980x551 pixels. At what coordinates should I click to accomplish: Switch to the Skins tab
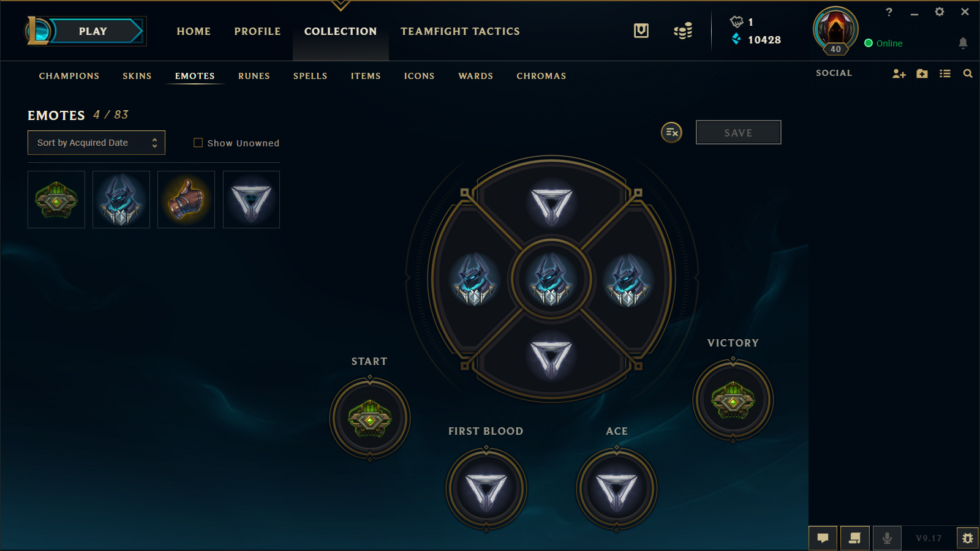(137, 76)
